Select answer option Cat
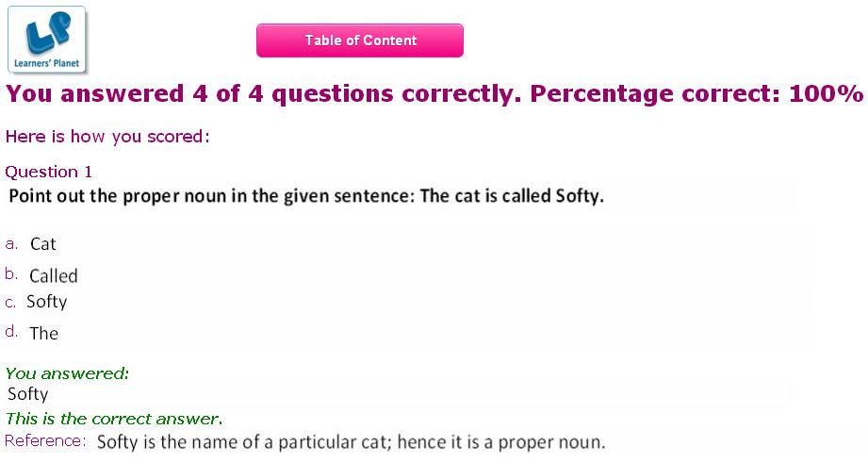 43,243
